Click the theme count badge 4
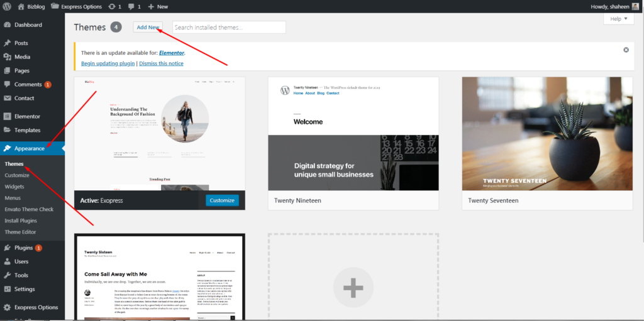This screenshot has width=644, height=321. [116, 28]
